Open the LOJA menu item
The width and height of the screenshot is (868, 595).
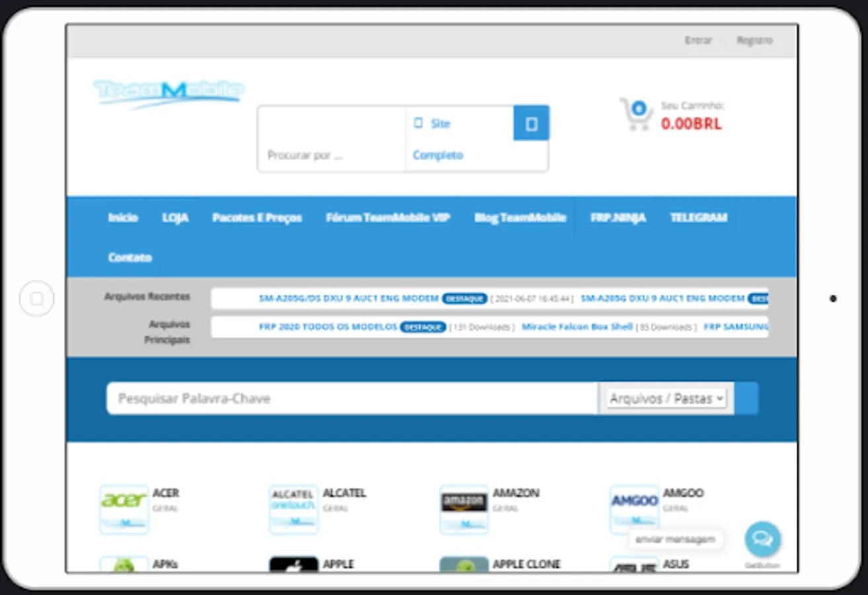point(175,218)
